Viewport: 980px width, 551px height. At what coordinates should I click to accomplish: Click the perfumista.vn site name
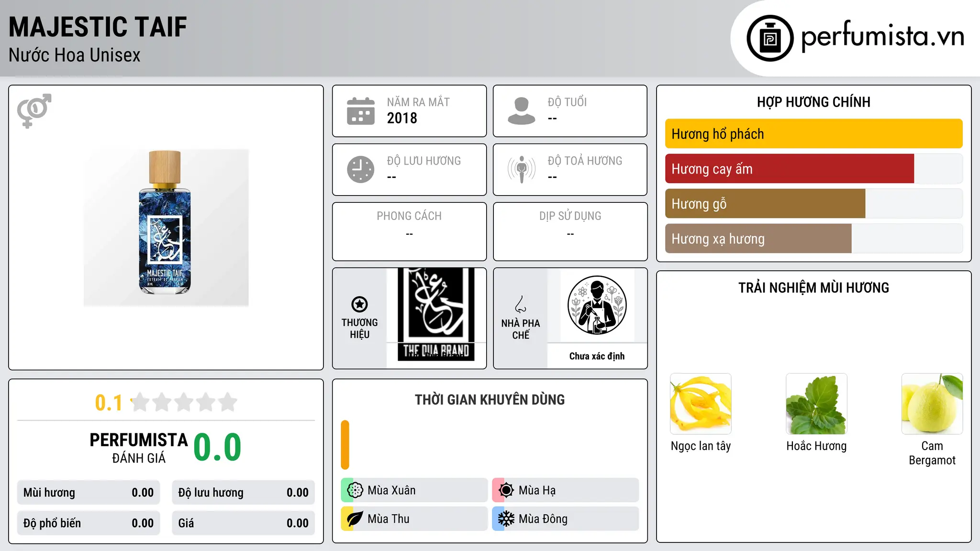point(883,36)
